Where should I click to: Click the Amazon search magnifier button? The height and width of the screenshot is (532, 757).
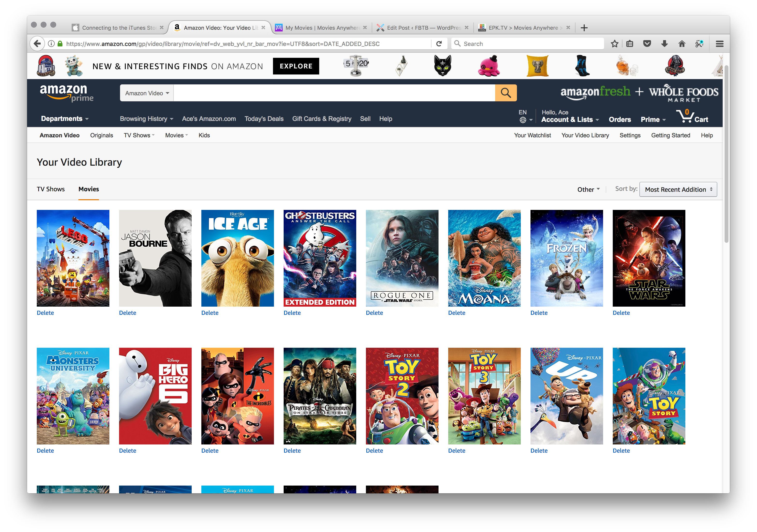click(x=506, y=93)
